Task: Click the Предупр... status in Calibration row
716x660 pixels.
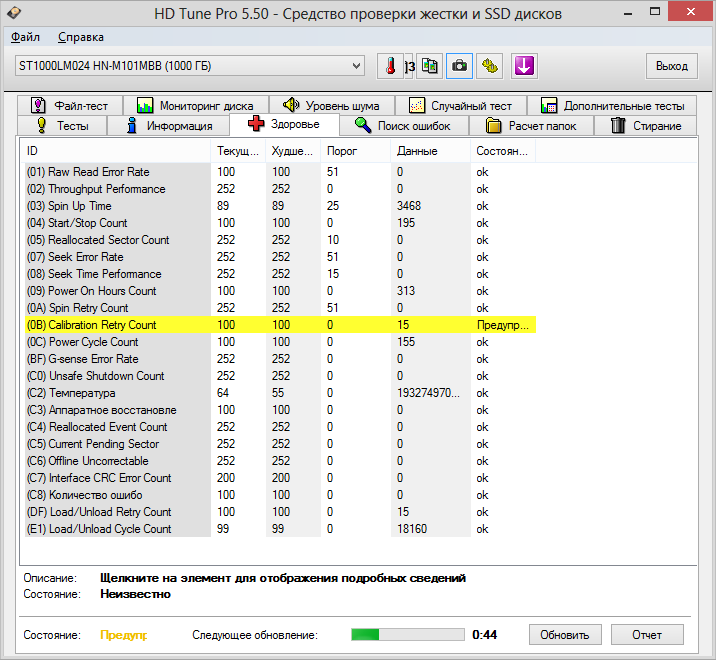Action: (502, 325)
